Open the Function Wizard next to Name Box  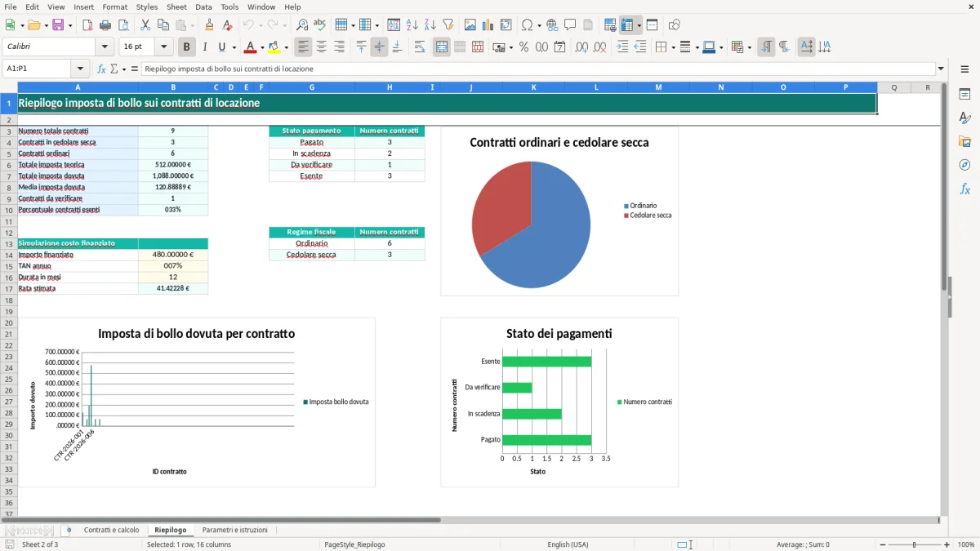pyautogui.click(x=101, y=69)
